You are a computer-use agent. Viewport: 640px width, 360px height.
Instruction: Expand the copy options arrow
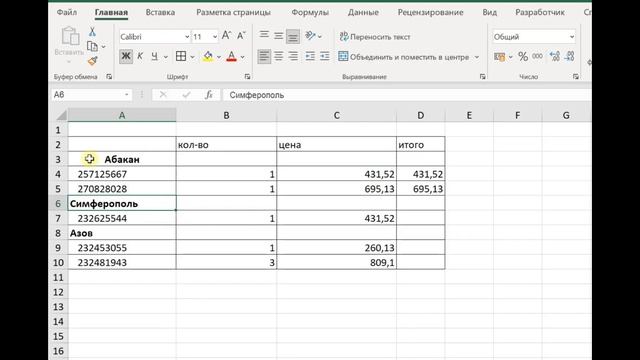(103, 47)
